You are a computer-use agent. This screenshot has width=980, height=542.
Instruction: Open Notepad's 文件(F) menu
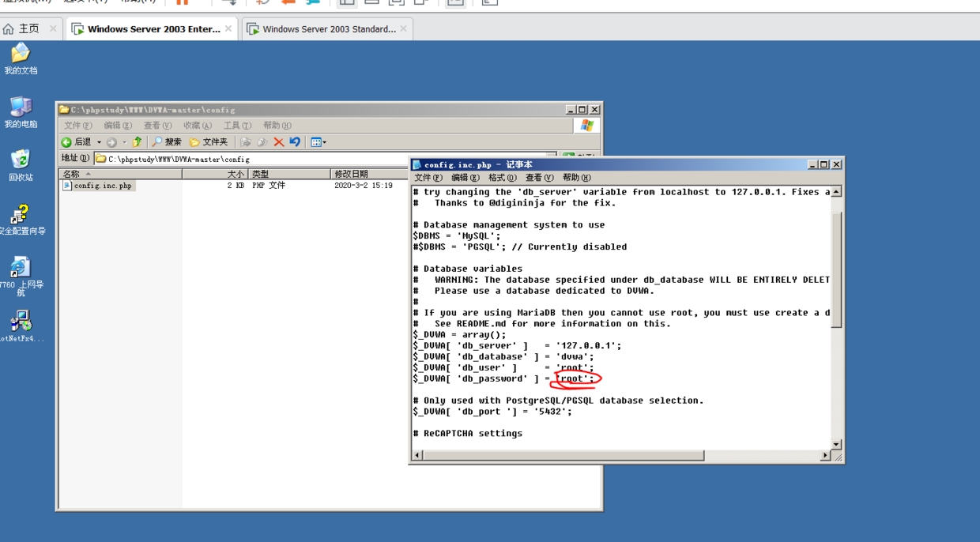(428, 178)
